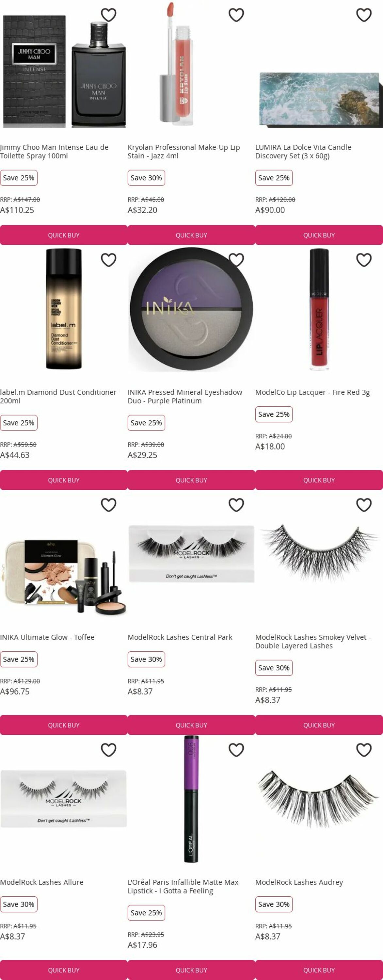Favorite the Kryolan Lip Stain Jazz
The image size is (383, 980).
(x=236, y=15)
